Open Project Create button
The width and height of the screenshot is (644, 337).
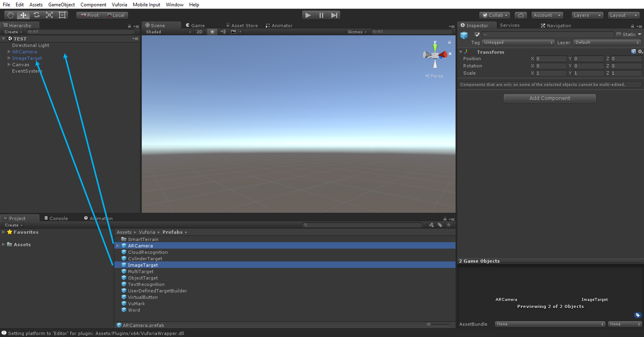pos(13,225)
